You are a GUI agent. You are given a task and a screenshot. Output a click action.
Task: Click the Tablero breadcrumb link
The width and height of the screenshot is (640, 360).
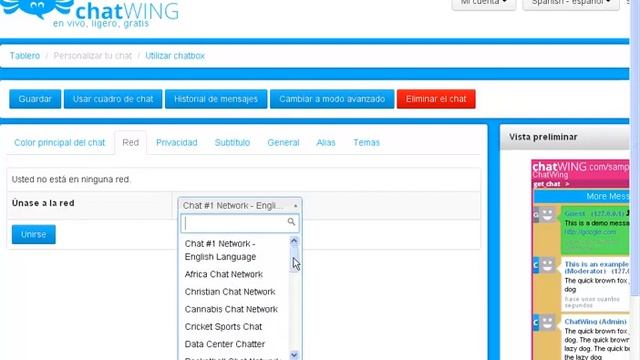pos(25,56)
